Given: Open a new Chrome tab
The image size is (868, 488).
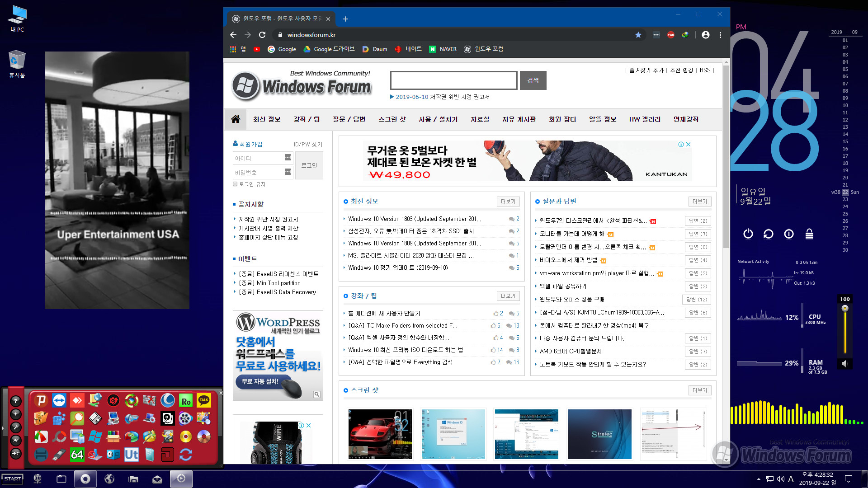Looking at the screenshot, I should coord(345,19).
